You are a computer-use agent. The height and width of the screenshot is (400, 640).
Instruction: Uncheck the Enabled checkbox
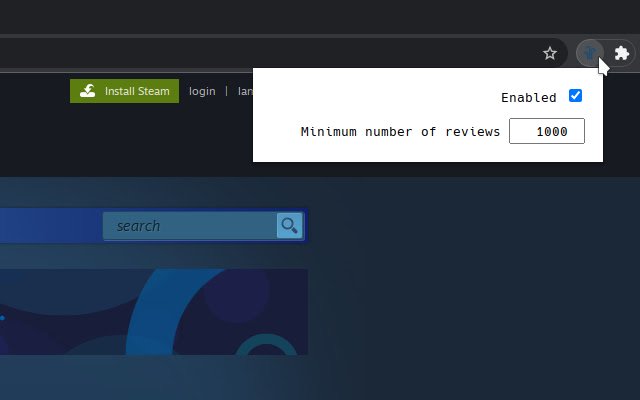click(575, 96)
